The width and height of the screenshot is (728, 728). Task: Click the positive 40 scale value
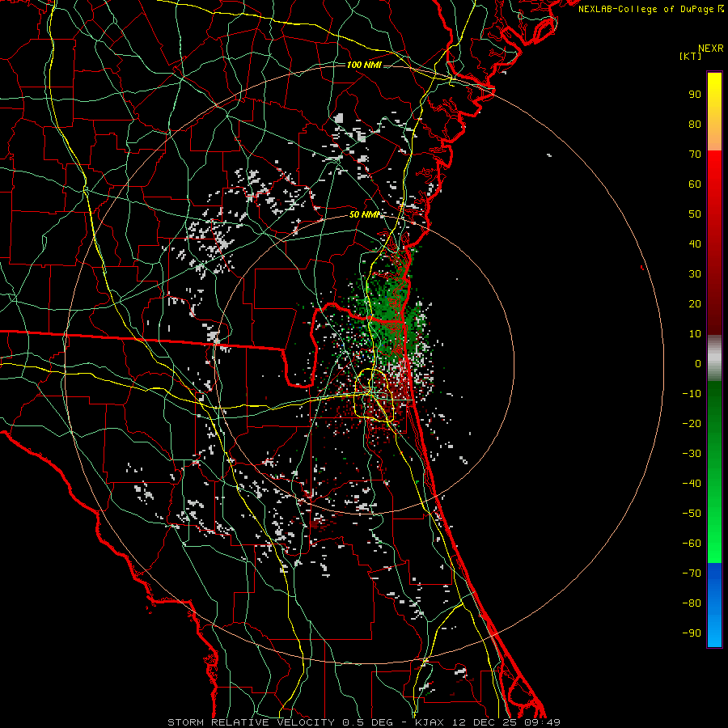click(x=695, y=244)
